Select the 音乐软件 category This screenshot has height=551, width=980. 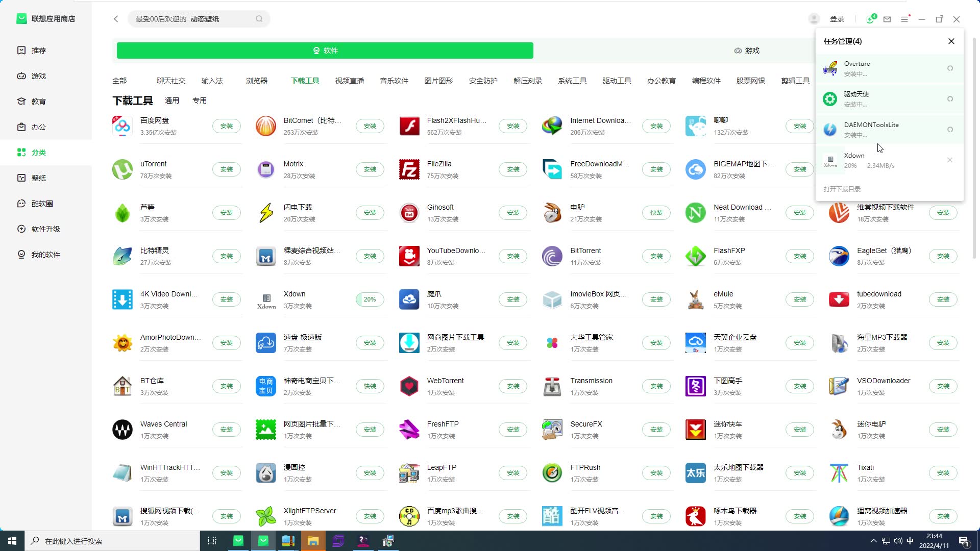coord(394,80)
